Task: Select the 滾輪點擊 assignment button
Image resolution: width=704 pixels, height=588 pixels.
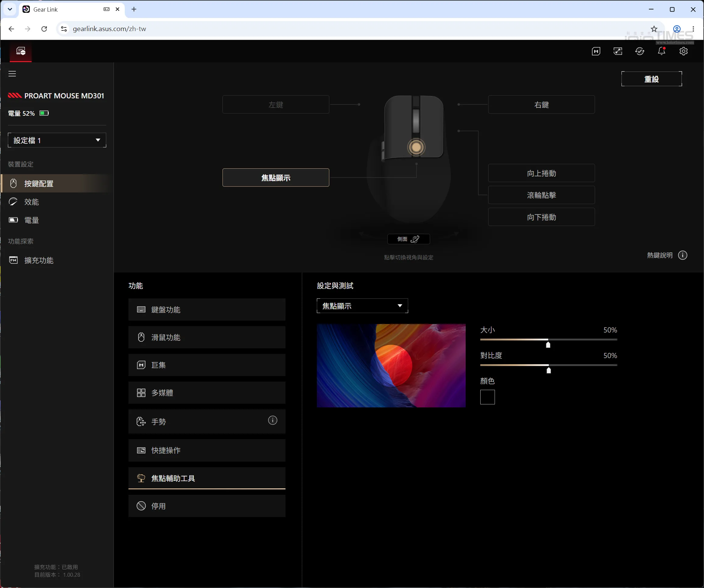Action: pos(541,195)
